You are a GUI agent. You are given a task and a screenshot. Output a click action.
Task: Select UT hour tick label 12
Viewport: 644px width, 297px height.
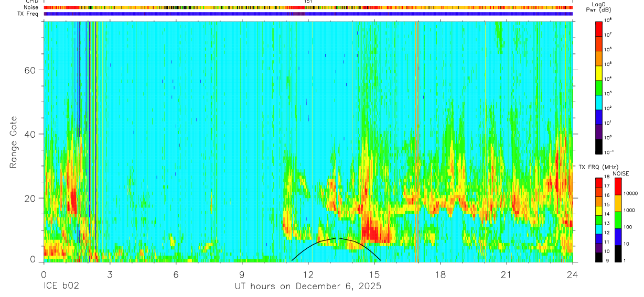click(308, 274)
